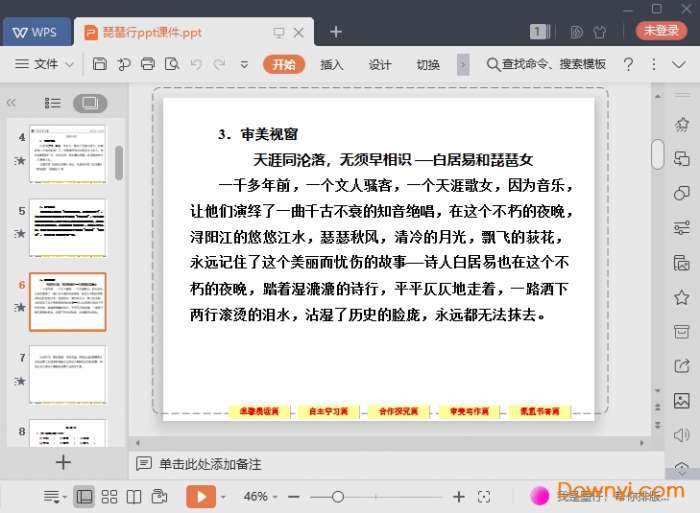700x513 pixels.
Task: Start slideshow with orange play button
Action: pos(201,496)
